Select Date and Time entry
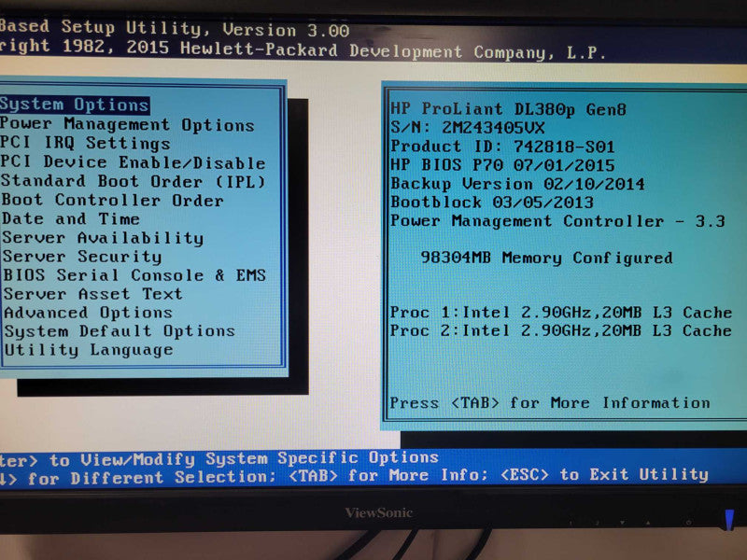Screen dimensions: 747x560 pos(71,219)
